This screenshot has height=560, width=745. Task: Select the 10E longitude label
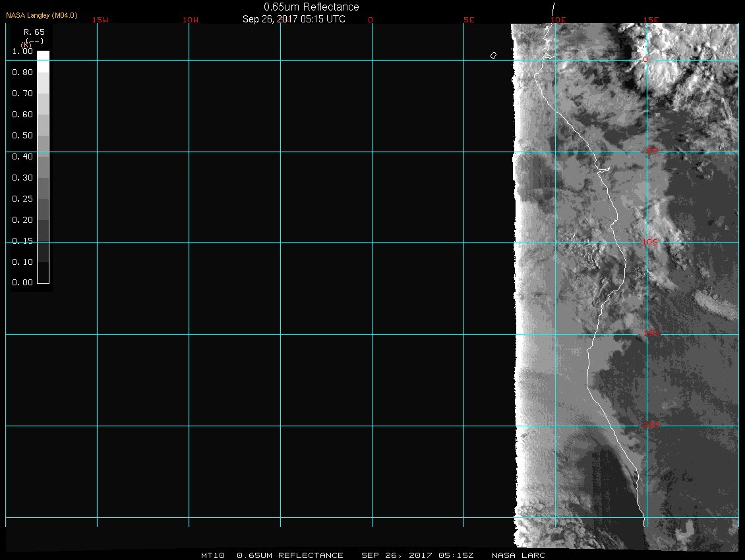(x=558, y=20)
